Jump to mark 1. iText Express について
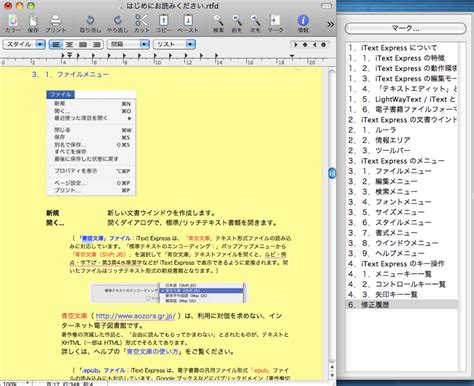Viewport: 474px width, 386px height. (402, 48)
